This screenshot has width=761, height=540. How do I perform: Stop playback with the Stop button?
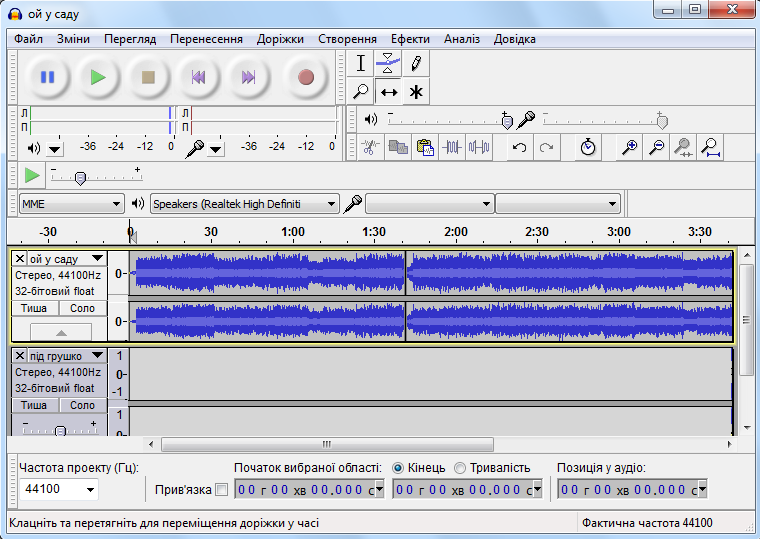click(x=149, y=77)
